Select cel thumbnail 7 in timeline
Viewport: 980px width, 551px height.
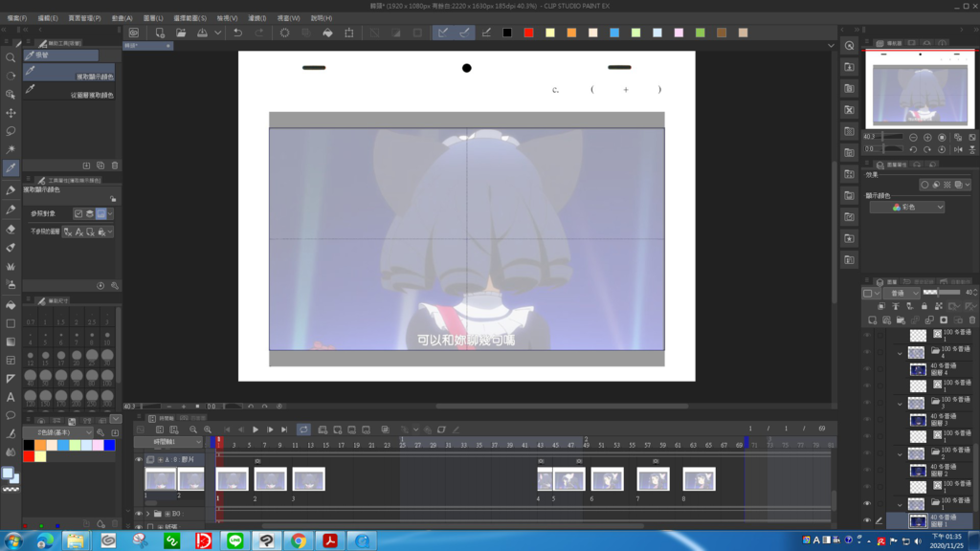click(653, 479)
